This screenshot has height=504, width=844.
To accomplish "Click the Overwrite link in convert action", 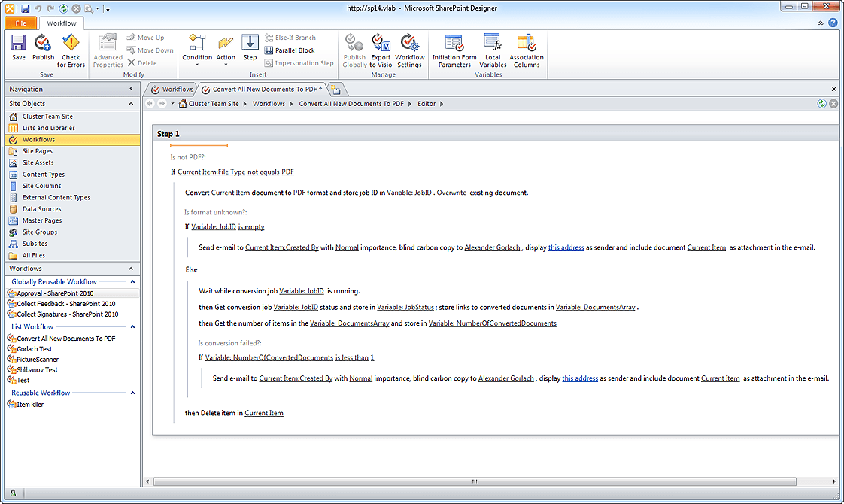I will click(451, 193).
